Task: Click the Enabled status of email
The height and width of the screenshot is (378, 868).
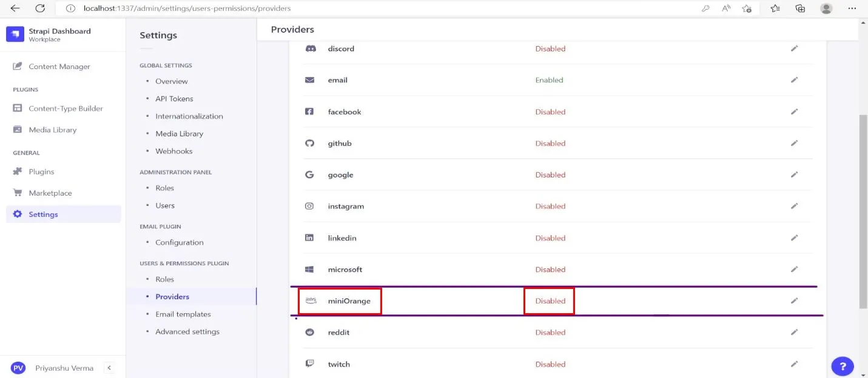Action: 550,80
